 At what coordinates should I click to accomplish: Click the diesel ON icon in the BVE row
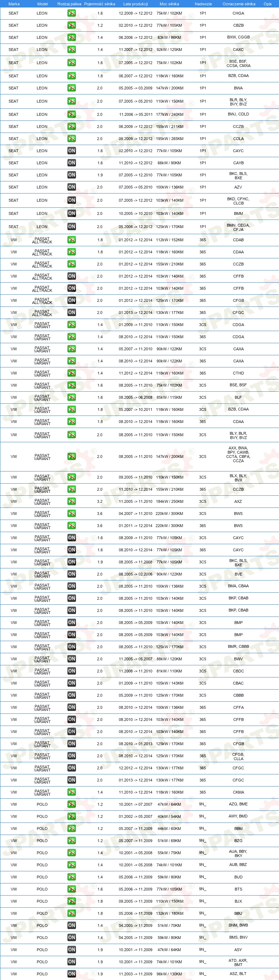pyautogui.click(x=72, y=574)
